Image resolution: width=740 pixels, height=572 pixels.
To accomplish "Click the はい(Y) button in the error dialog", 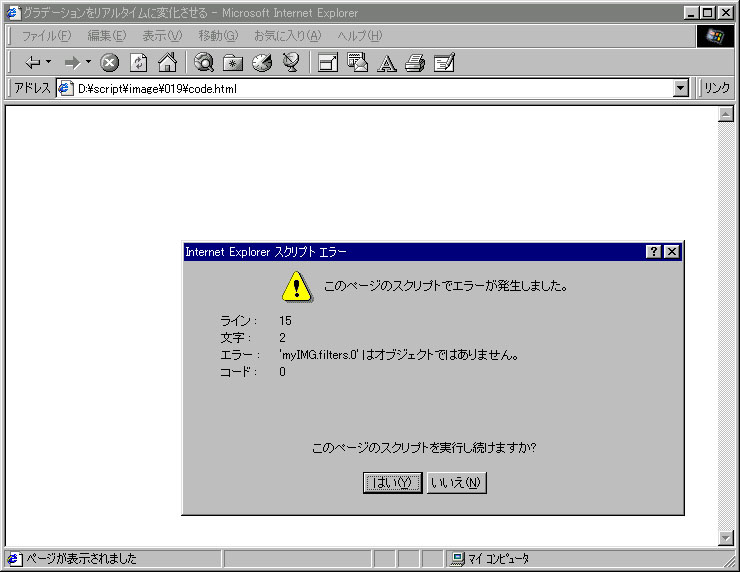I will point(393,483).
